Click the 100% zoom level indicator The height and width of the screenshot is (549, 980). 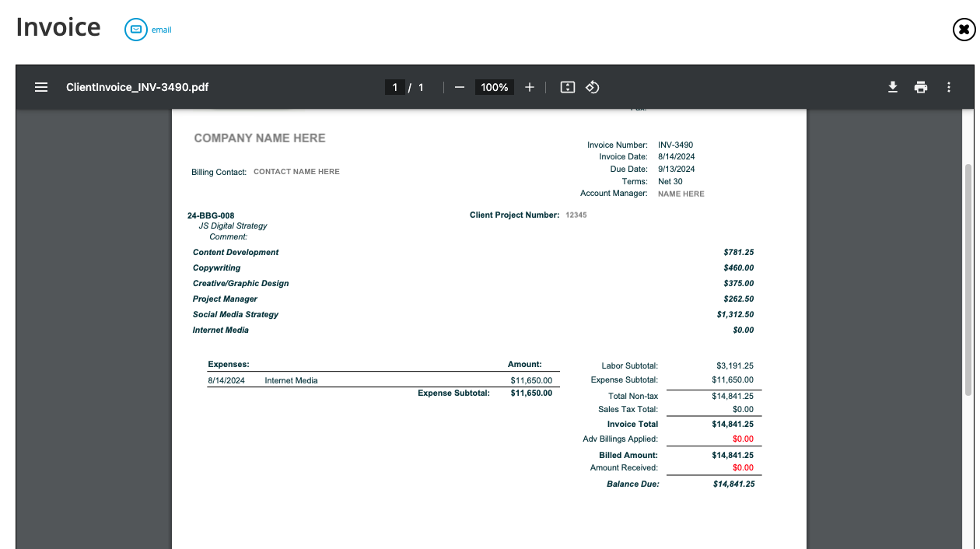pyautogui.click(x=494, y=87)
